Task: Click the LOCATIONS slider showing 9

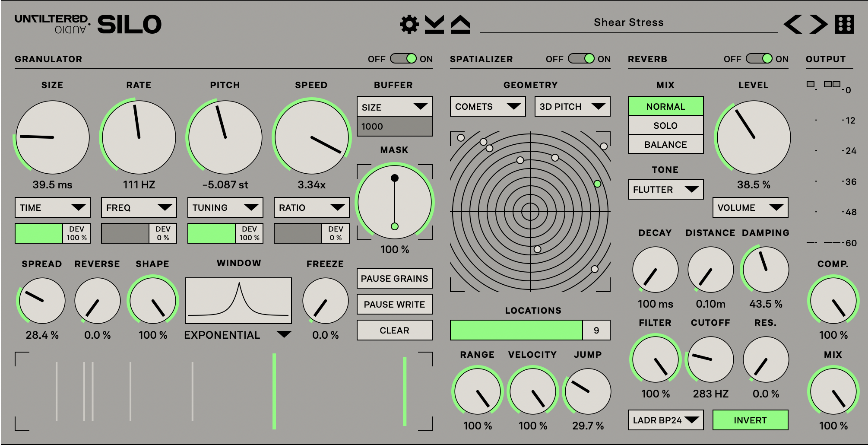Action: click(x=530, y=330)
